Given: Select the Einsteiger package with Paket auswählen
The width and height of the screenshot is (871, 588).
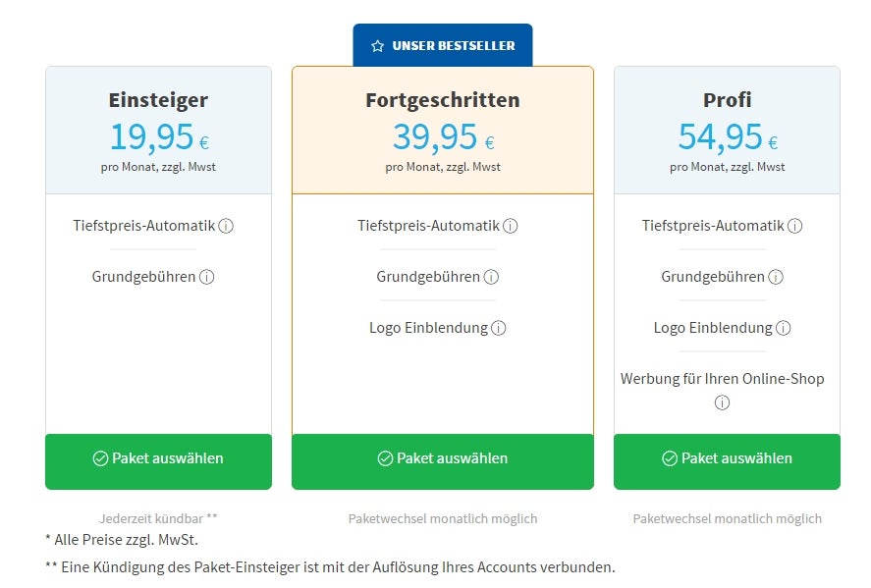Looking at the screenshot, I should (x=158, y=461).
